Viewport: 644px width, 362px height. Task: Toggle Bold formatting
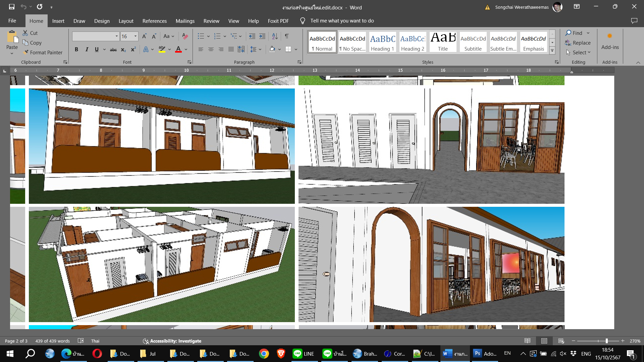(76, 49)
